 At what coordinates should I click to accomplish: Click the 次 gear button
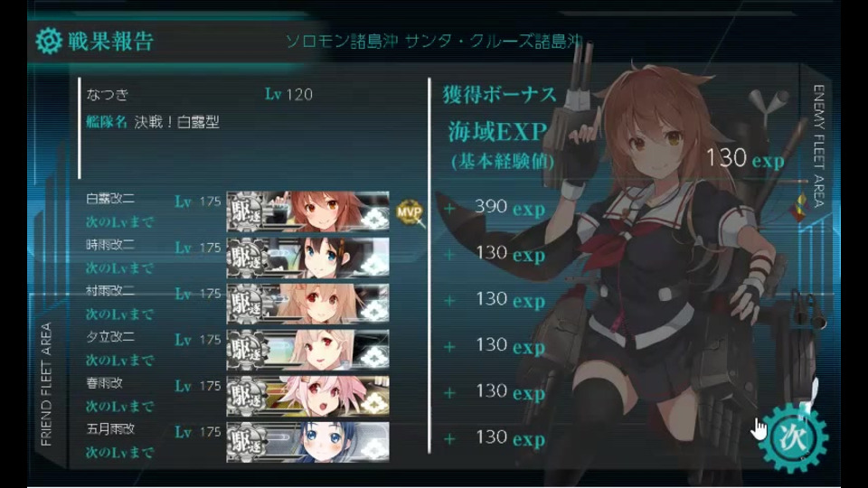[x=793, y=437]
